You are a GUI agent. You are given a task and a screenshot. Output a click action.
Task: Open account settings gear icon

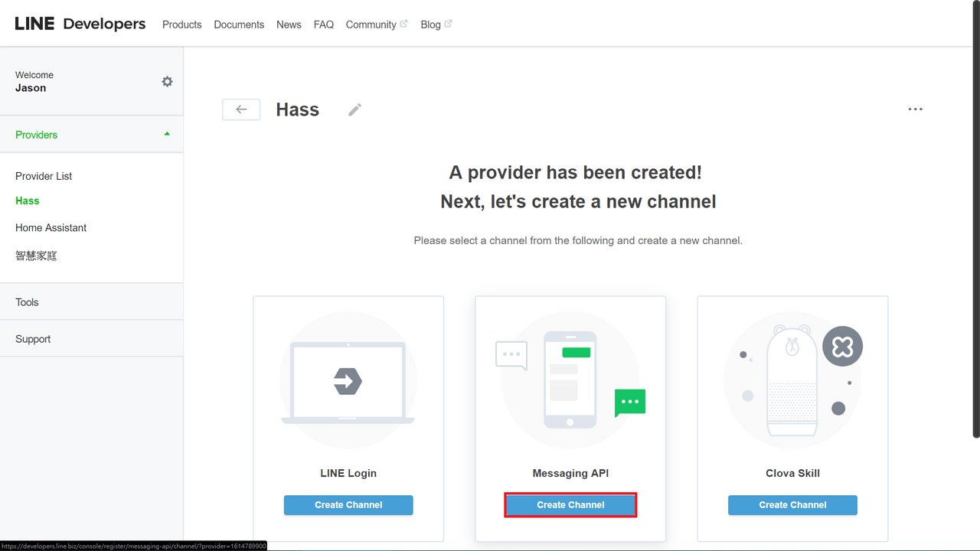pos(167,81)
